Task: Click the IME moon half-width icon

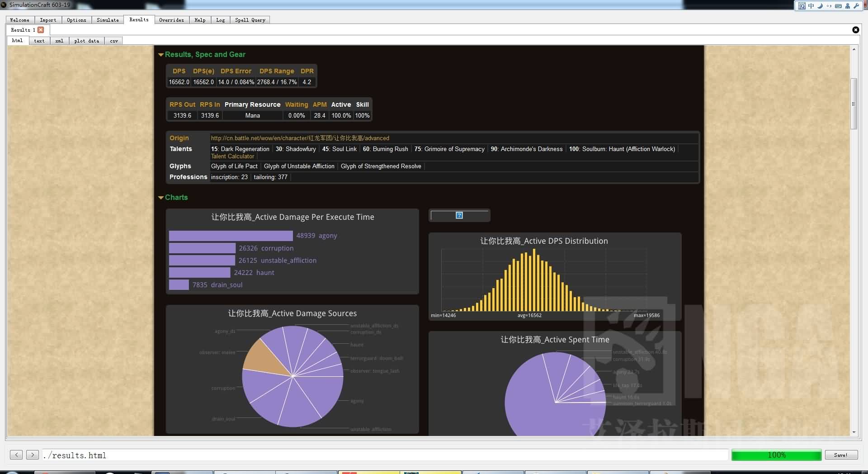Action: [x=820, y=6]
